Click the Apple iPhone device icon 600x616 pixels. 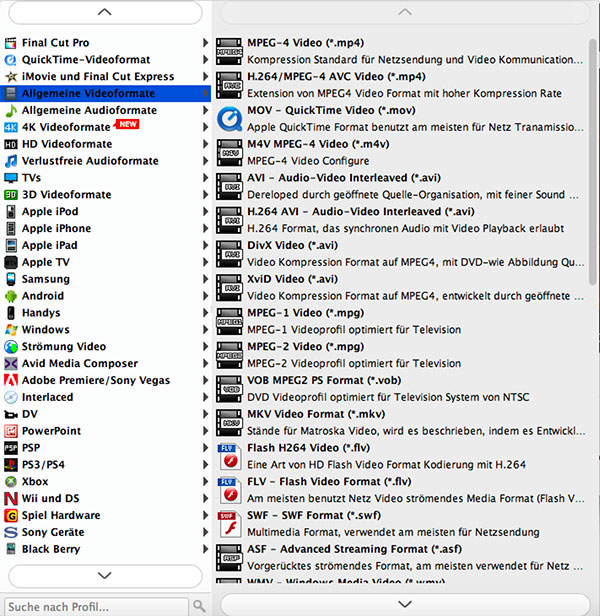[11, 229]
